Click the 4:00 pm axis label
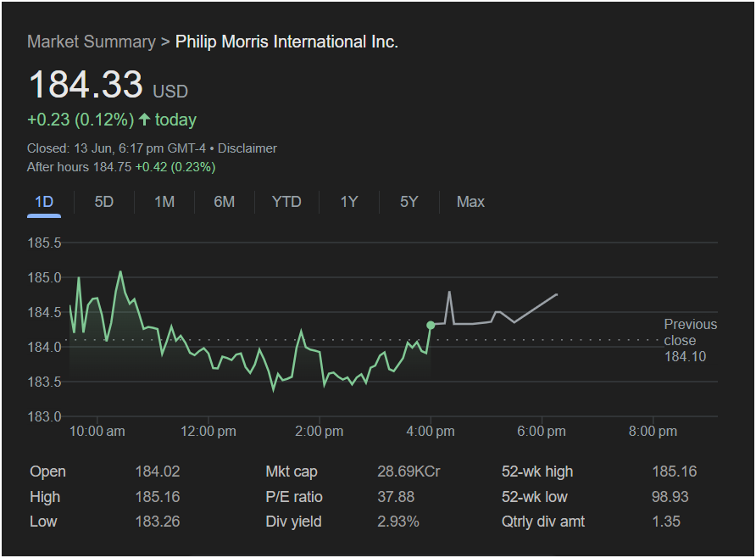Image resolution: width=756 pixels, height=558 pixels. click(x=431, y=431)
